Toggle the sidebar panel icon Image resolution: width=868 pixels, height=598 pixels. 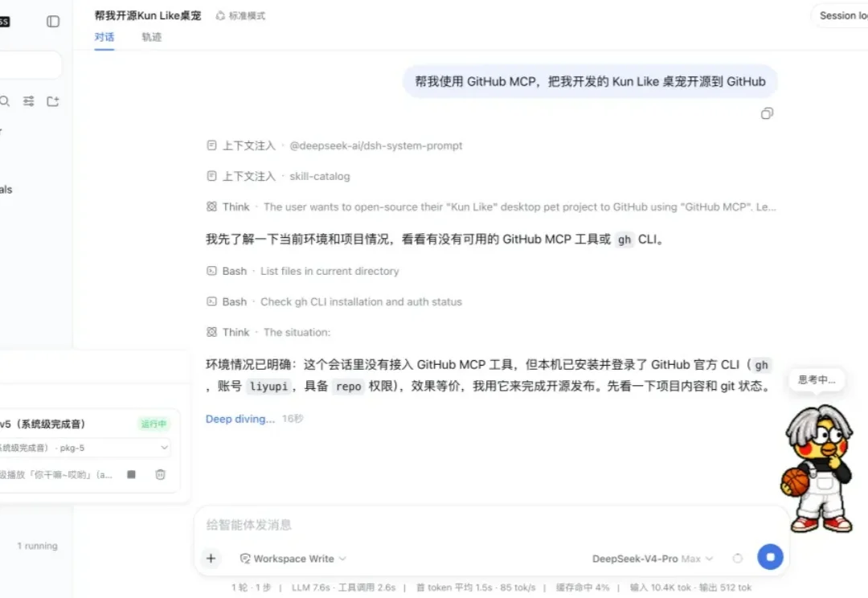(53, 22)
